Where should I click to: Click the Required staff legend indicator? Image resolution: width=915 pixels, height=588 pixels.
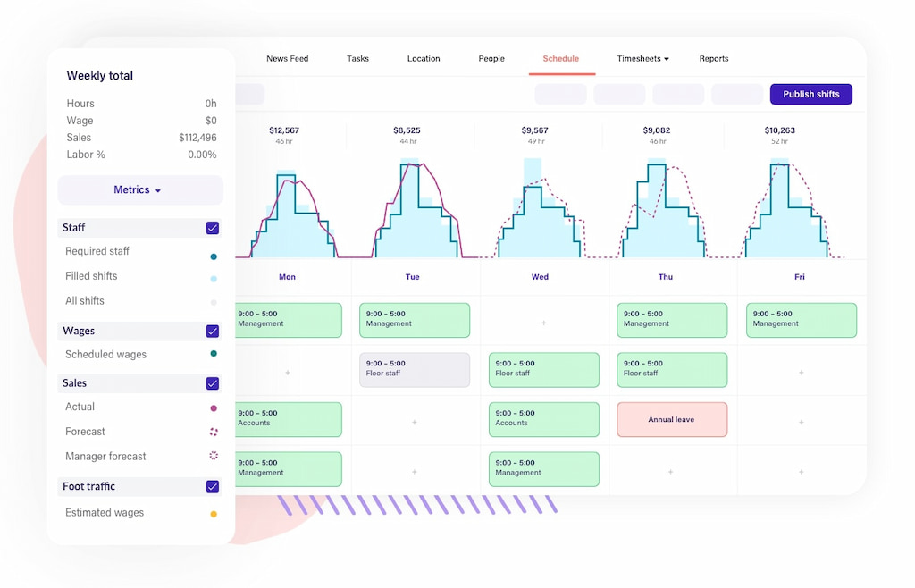pos(213,251)
